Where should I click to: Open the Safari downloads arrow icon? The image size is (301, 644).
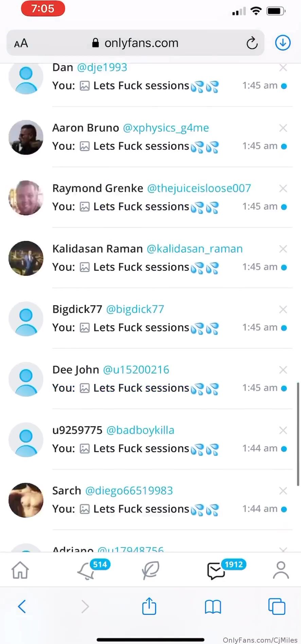[283, 43]
